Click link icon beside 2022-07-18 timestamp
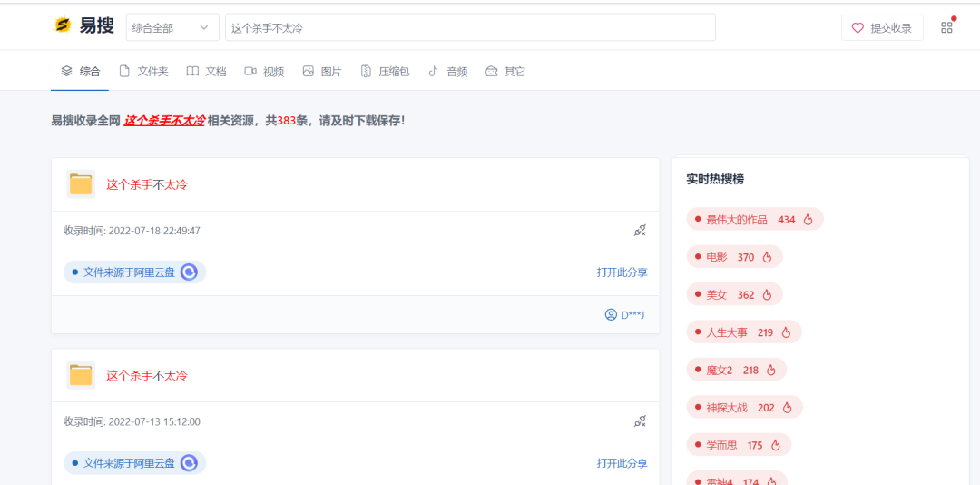Viewport: 980px width, 485px height. (640, 231)
